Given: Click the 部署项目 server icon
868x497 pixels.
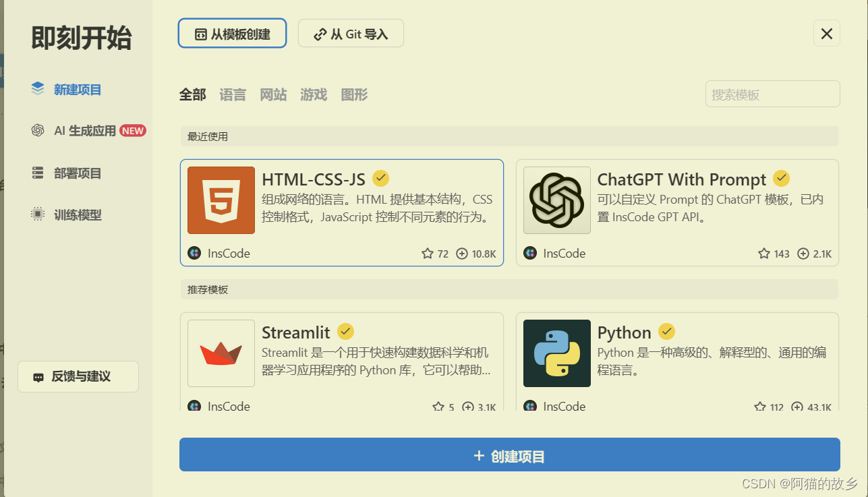Looking at the screenshot, I should 38,173.
